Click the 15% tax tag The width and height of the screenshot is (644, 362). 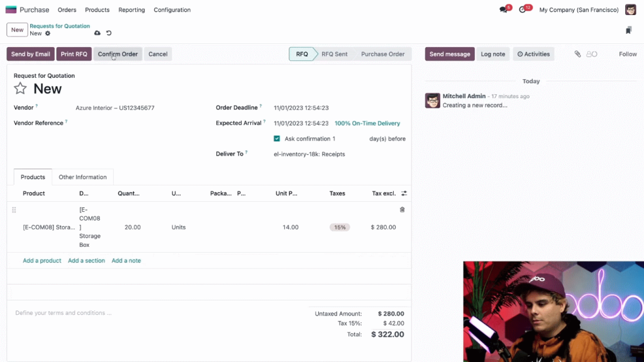point(340,227)
